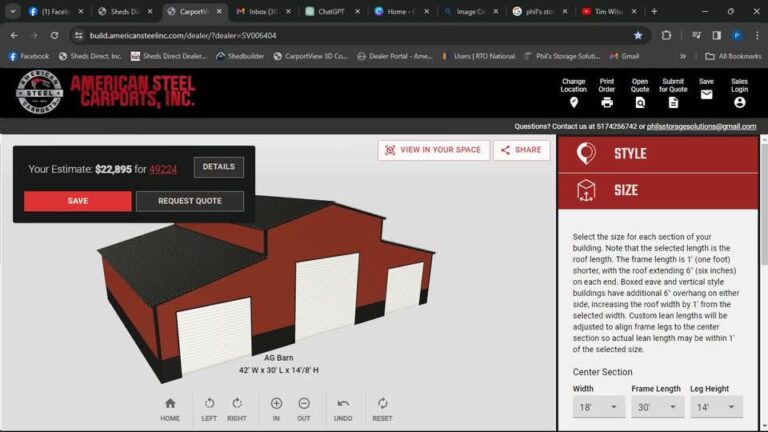Rotate the 3D view left
Viewport: 768px width, 432px height.
pyautogui.click(x=209, y=409)
